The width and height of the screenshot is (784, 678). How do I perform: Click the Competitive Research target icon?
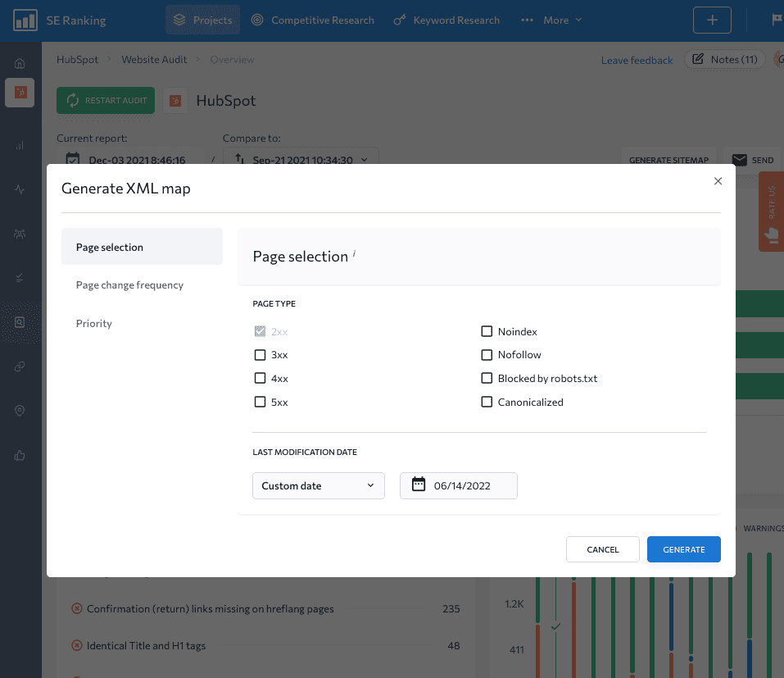(257, 20)
